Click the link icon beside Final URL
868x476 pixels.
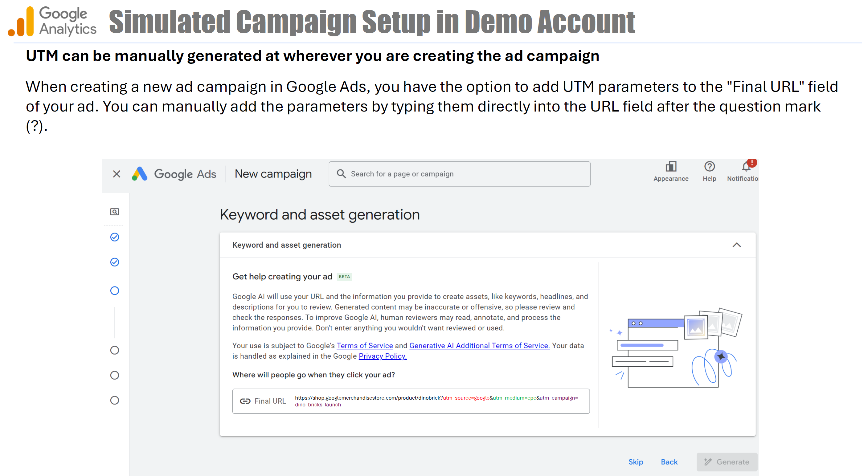245,401
